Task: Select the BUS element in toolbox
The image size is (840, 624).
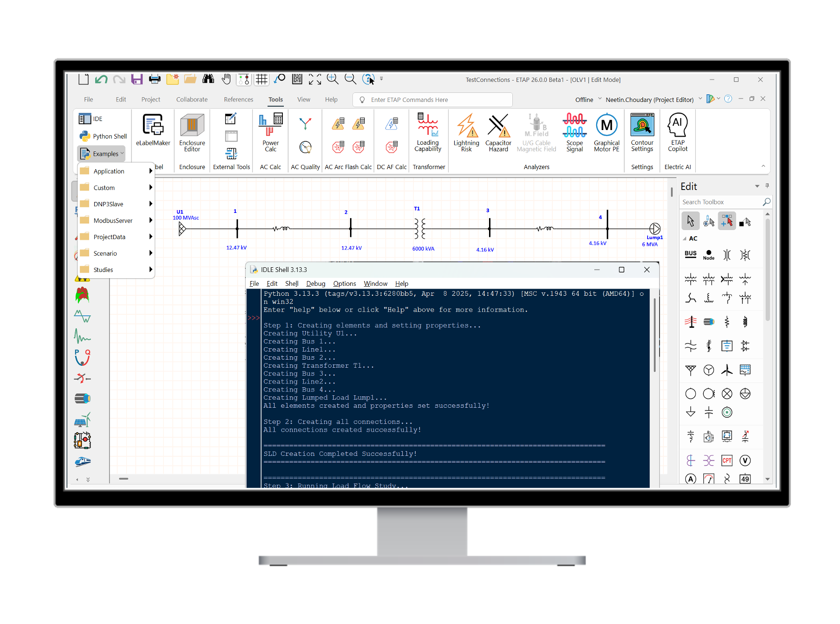Action: click(690, 254)
